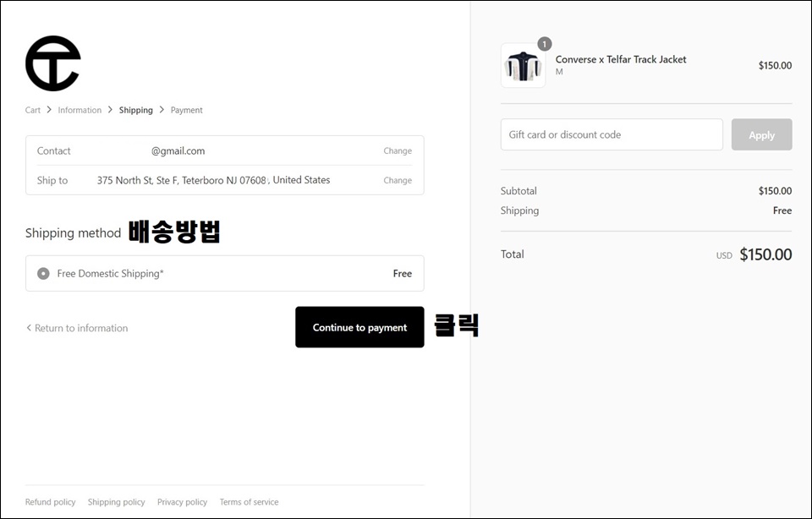Screen dimensions: 812x519
Task: Open Privacy policy link
Action: point(183,502)
